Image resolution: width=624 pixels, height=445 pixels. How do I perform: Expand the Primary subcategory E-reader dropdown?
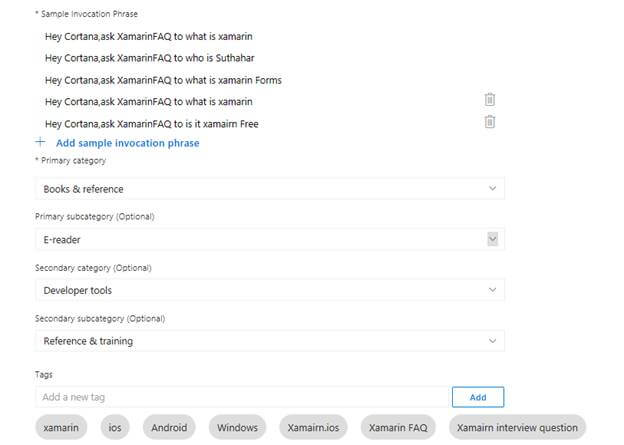tap(492, 239)
